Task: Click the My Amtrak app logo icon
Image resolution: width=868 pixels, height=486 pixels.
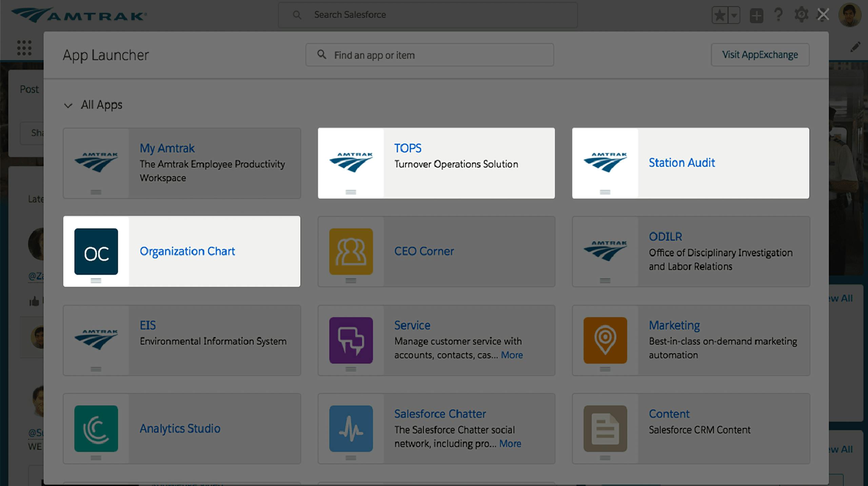Action: (x=96, y=162)
